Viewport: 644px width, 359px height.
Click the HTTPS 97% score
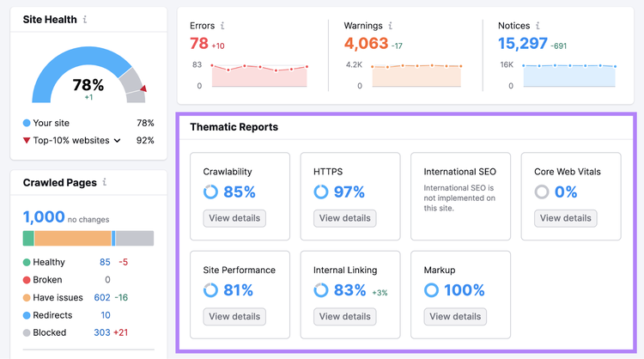click(x=349, y=192)
